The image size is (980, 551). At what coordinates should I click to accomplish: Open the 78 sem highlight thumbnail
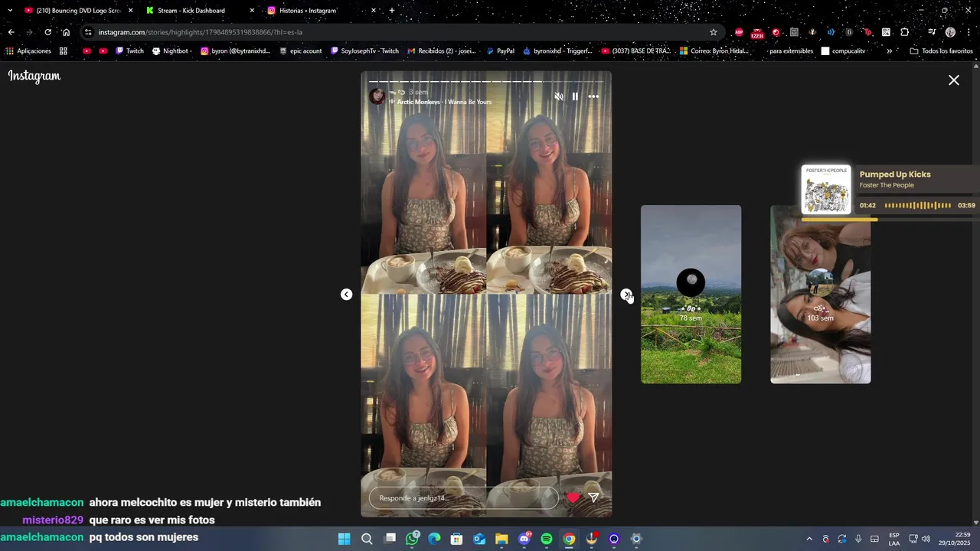(x=691, y=294)
